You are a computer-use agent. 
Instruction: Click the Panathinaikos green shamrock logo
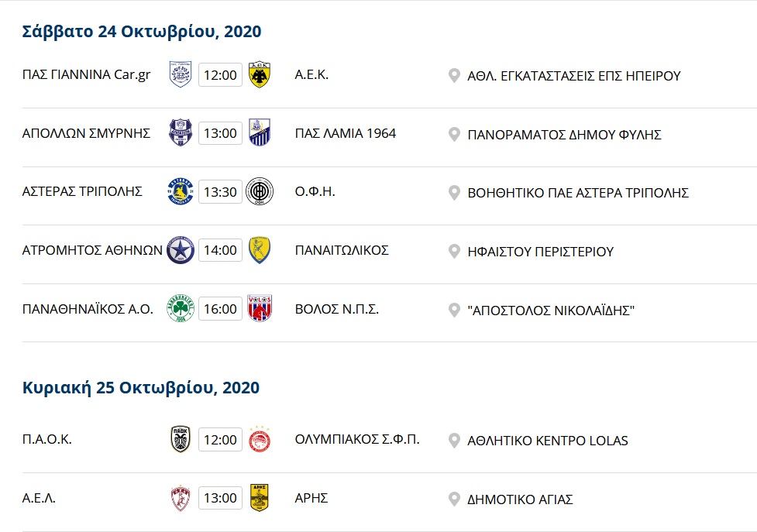(181, 309)
